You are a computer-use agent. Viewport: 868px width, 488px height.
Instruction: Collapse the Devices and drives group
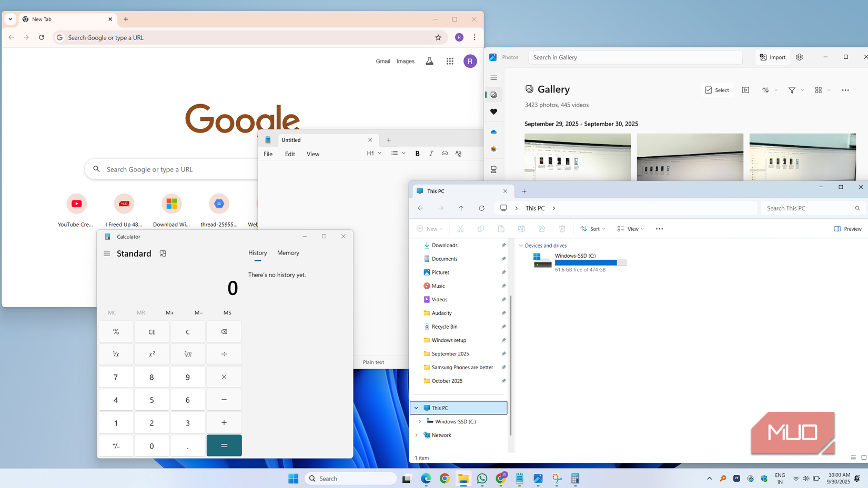click(x=521, y=246)
